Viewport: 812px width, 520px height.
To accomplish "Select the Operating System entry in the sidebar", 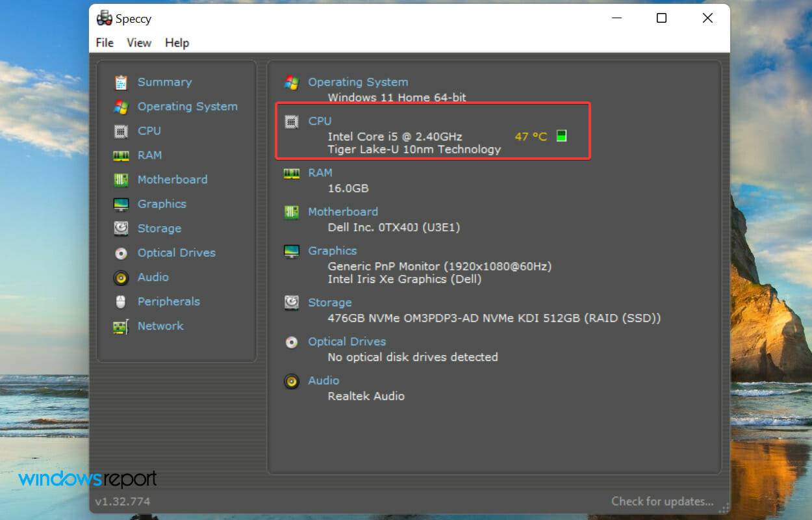I will (187, 106).
